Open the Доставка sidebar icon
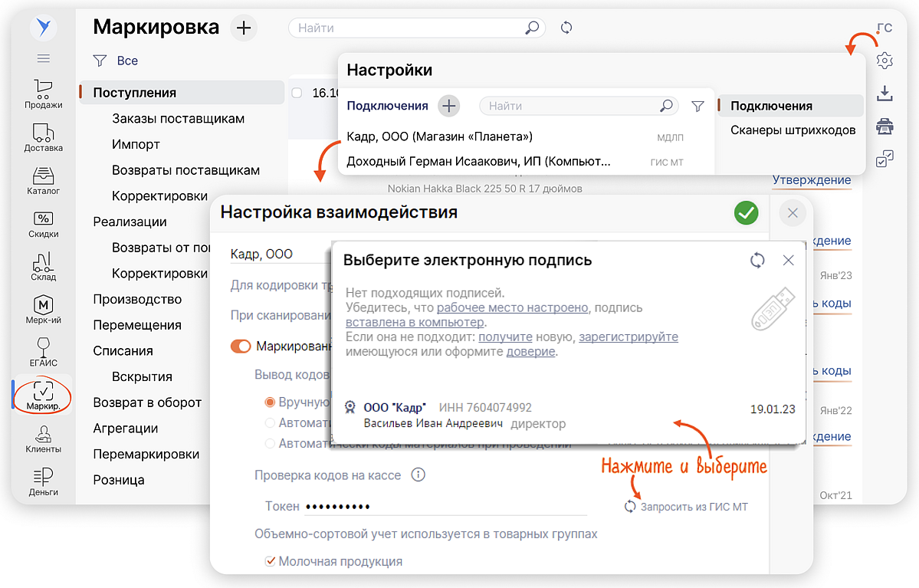 [44, 137]
